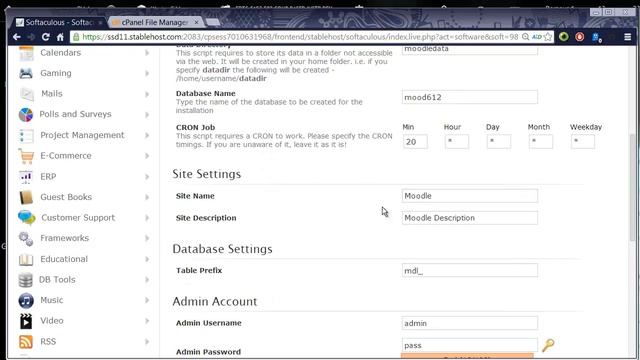
Task: Open the Customer Support sidebar category
Action: pyautogui.click(x=78, y=218)
